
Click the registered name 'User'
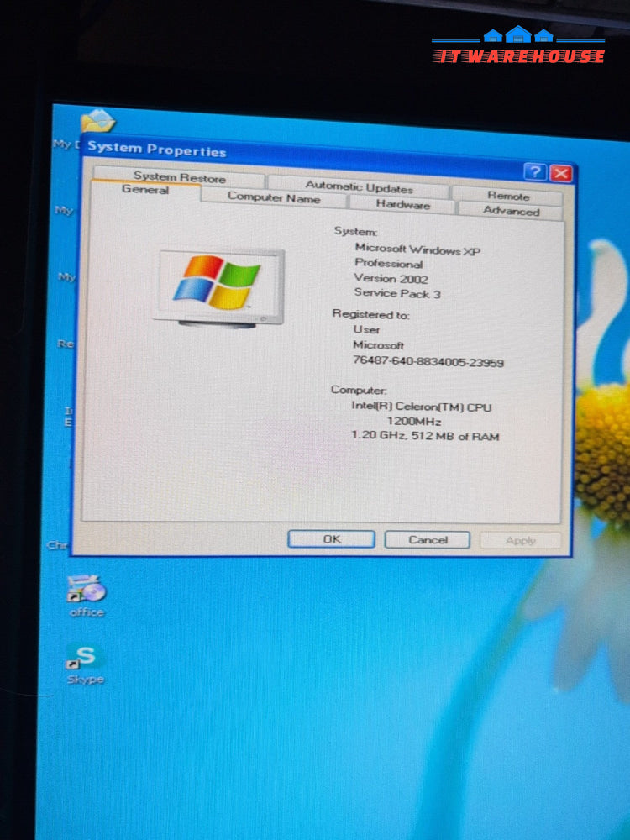366,329
